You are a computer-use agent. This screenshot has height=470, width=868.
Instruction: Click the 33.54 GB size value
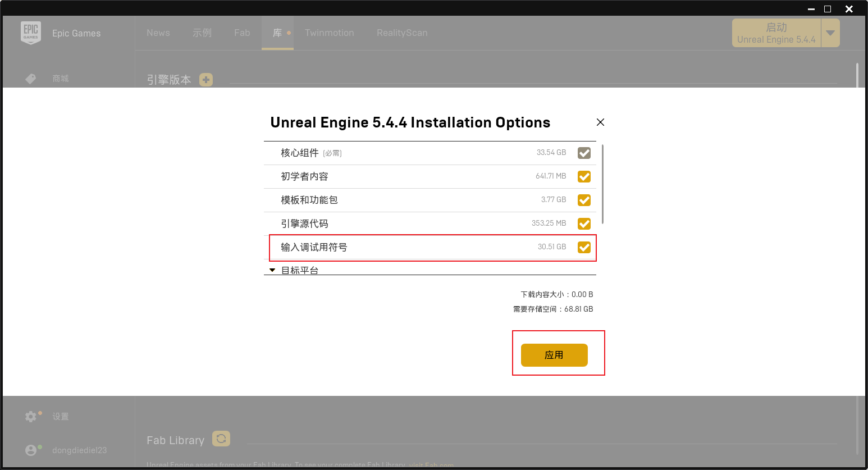pyautogui.click(x=551, y=152)
